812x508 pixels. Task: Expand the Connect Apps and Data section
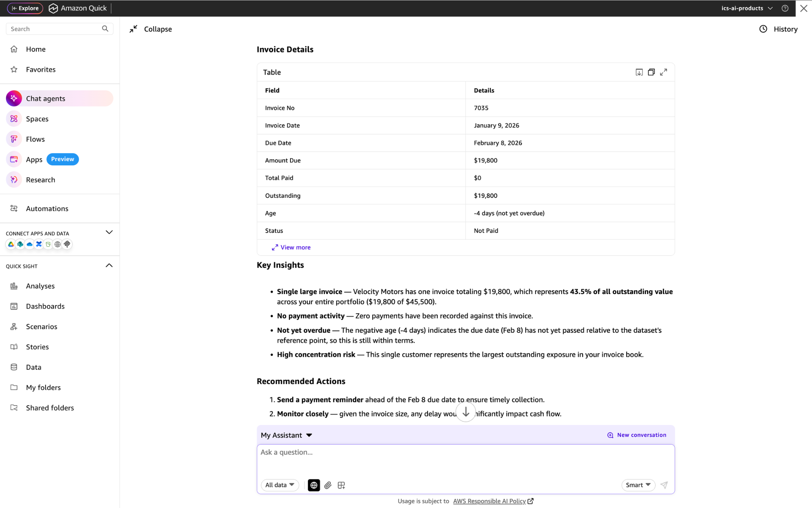point(109,232)
